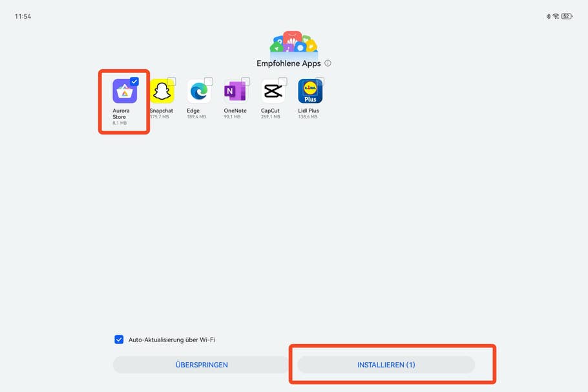Screen dimensions: 588x392
Task: Check the OneNote selection box
Action: tap(244, 80)
